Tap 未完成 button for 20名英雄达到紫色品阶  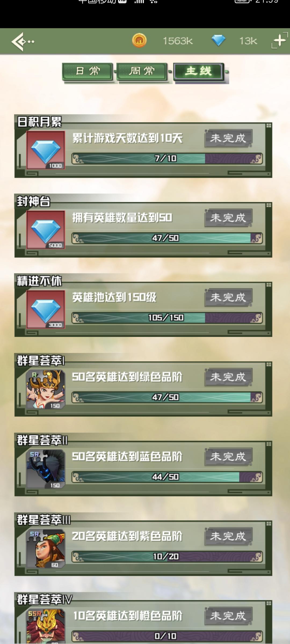228,536
